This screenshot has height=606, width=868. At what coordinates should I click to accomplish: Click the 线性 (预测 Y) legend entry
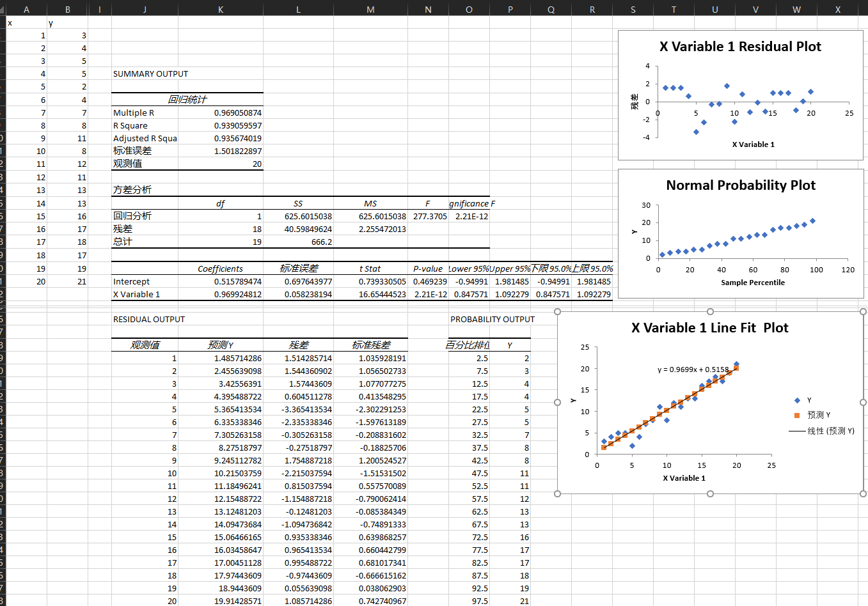point(822,431)
